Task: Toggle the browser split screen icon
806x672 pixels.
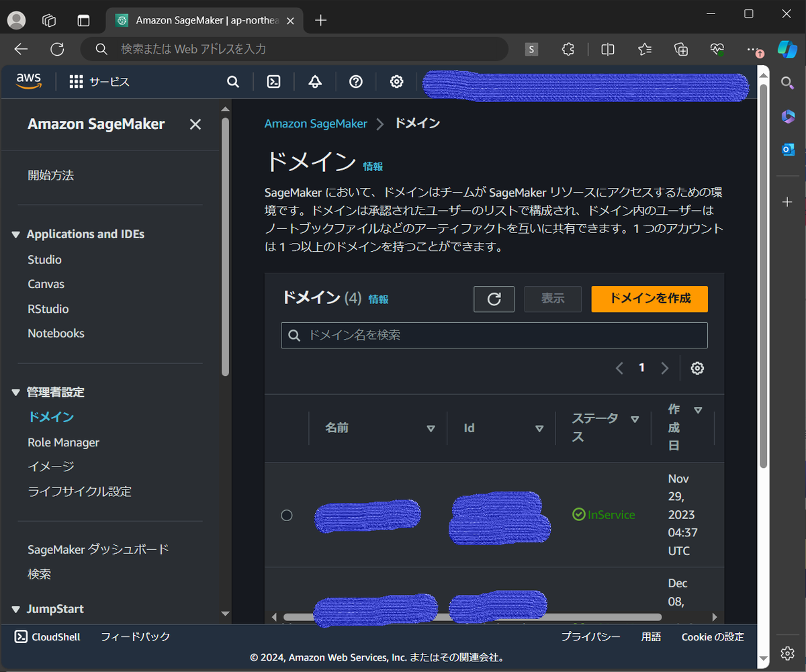Action: coord(608,49)
